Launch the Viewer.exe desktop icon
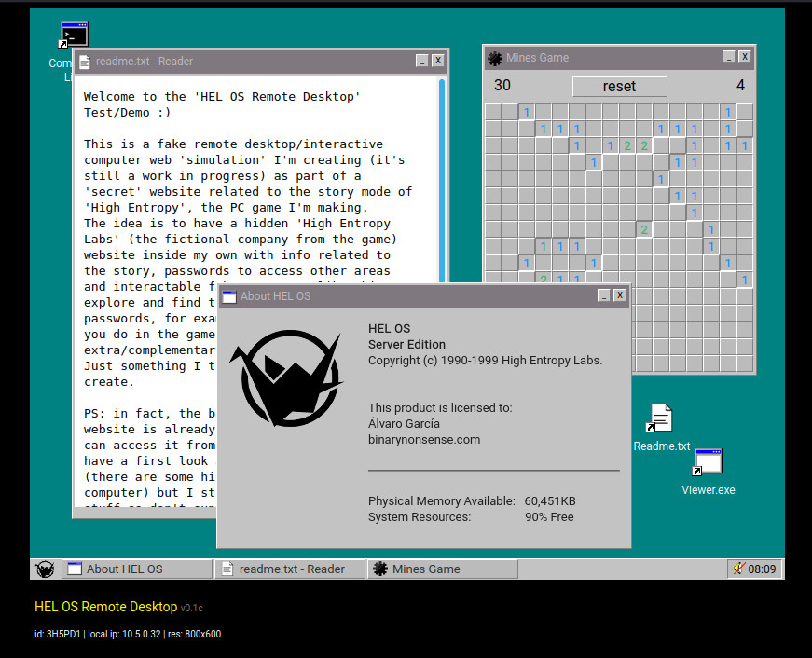 click(x=708, y=473)
